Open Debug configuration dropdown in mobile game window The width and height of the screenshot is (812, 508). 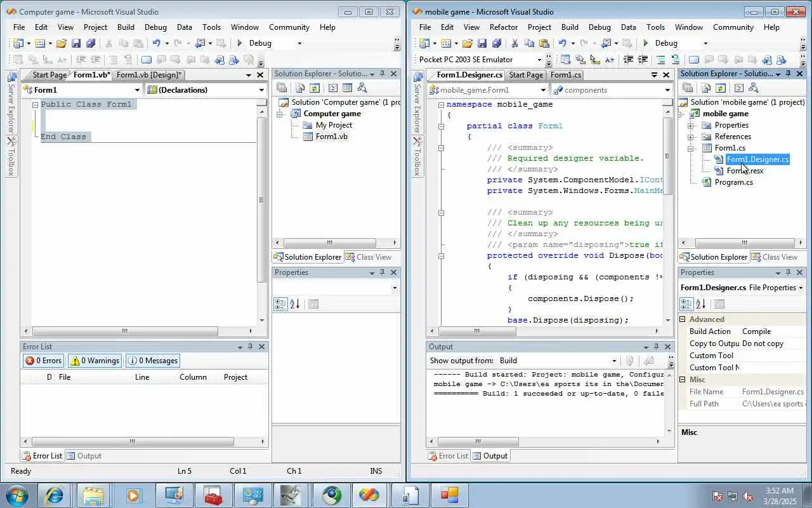click(x=705, y=43)
